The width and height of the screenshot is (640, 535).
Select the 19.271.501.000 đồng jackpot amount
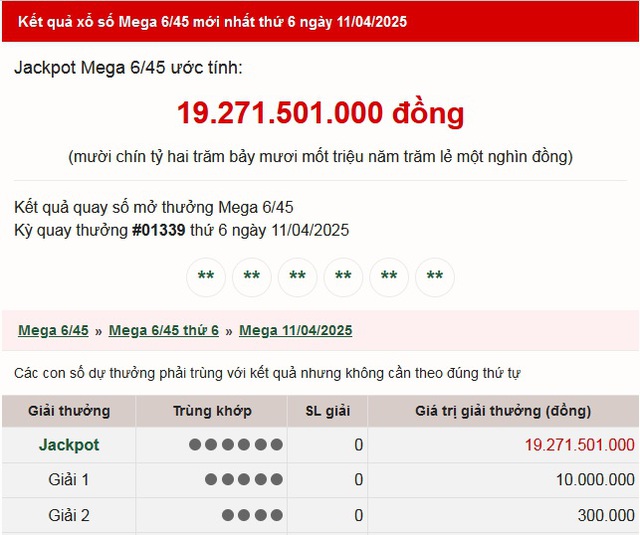[x=320, y=113]
